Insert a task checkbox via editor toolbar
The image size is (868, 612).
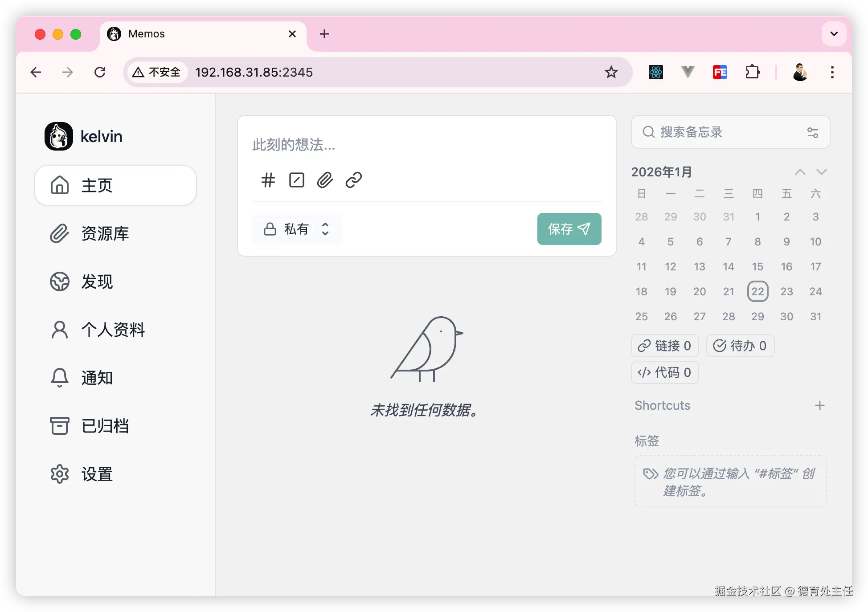296,180
